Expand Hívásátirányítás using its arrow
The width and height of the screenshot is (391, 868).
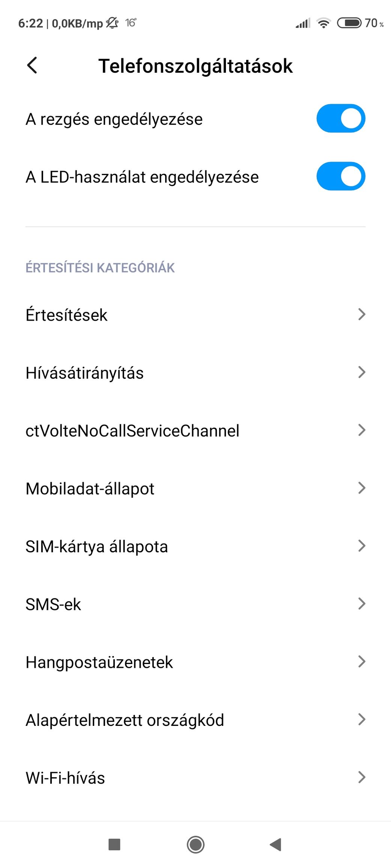pos(361,372)
